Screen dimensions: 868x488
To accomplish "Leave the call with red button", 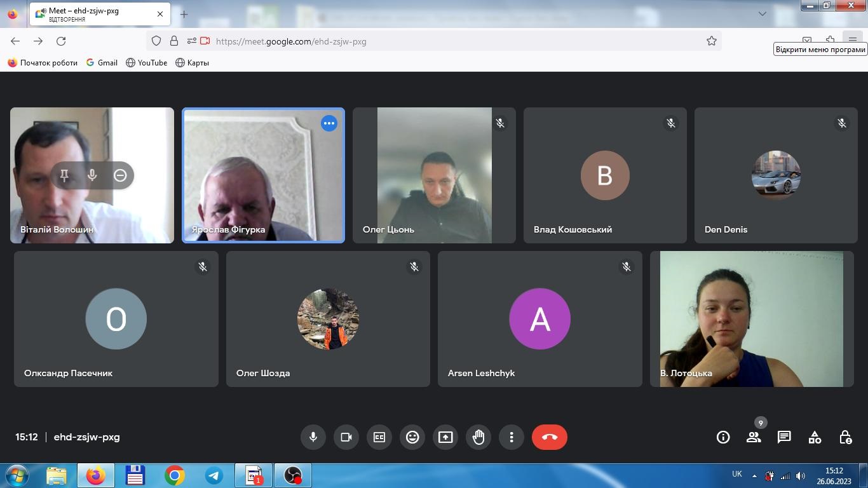I will pyautogui.click(x=550, y=437).
